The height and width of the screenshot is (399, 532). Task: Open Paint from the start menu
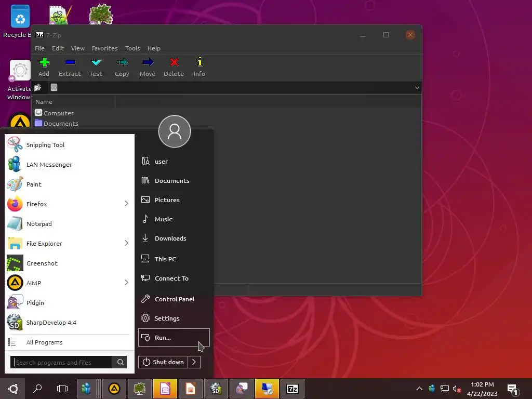point(70,184)
